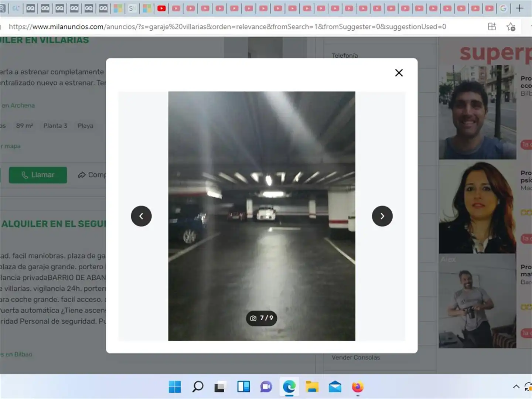This screenshot has width=532, height=399.
Task: Click the 'Alex' name label
Action: pyautogui.click(x=448, y=259)
